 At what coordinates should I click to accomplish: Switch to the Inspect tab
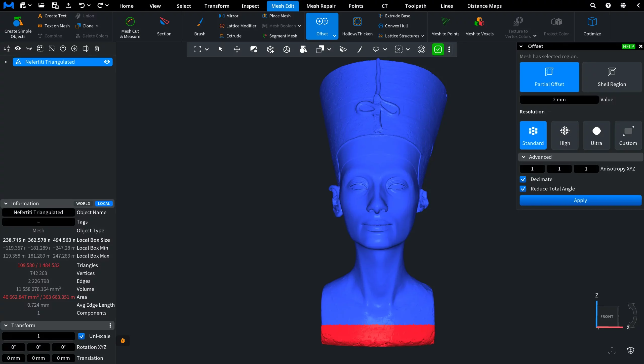[x=250, y=6]
